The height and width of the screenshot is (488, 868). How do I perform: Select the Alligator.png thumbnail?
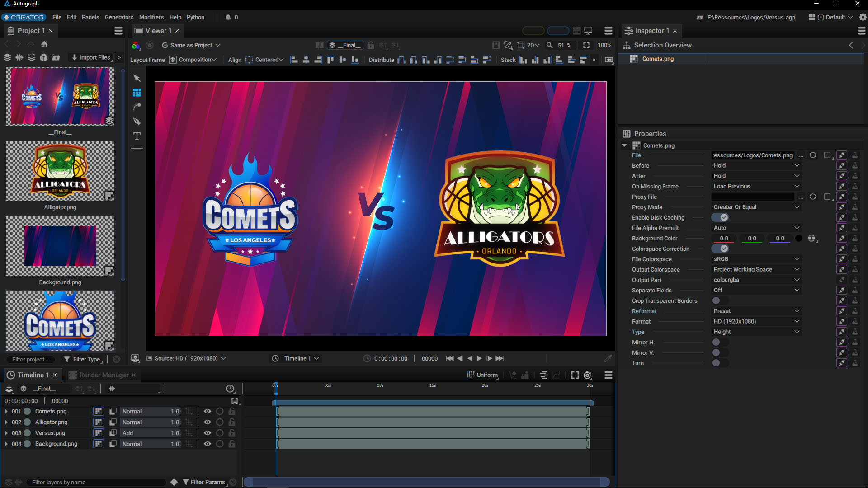tap(60, 171)
